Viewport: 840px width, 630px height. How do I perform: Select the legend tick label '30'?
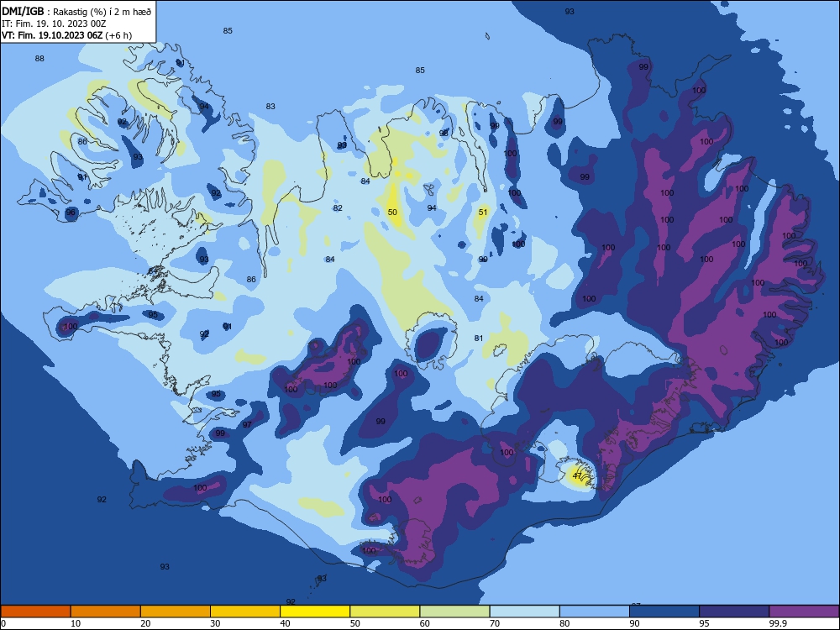215,623
